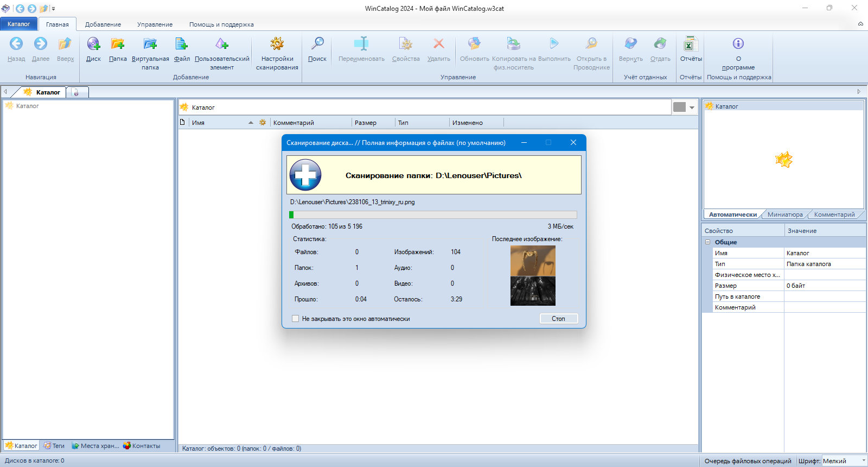868x467 pixels.
Task: Sort by the Размер column header
Action: 373,123
